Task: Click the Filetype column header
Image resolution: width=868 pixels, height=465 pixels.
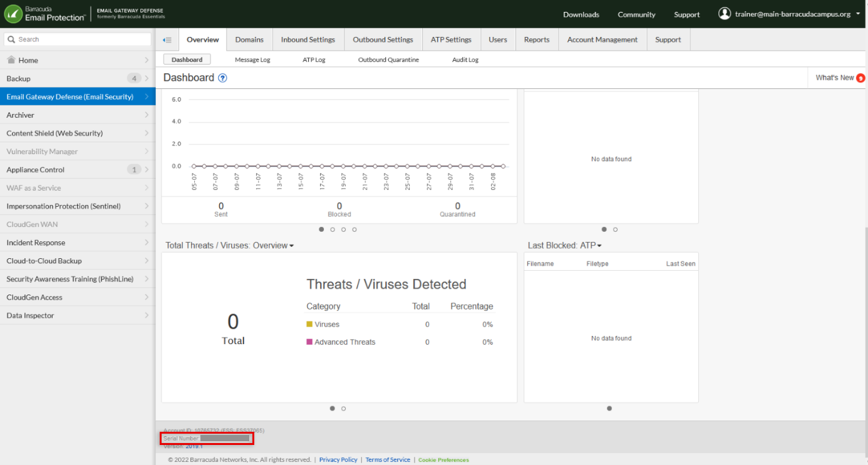Action: click(597, 264)
